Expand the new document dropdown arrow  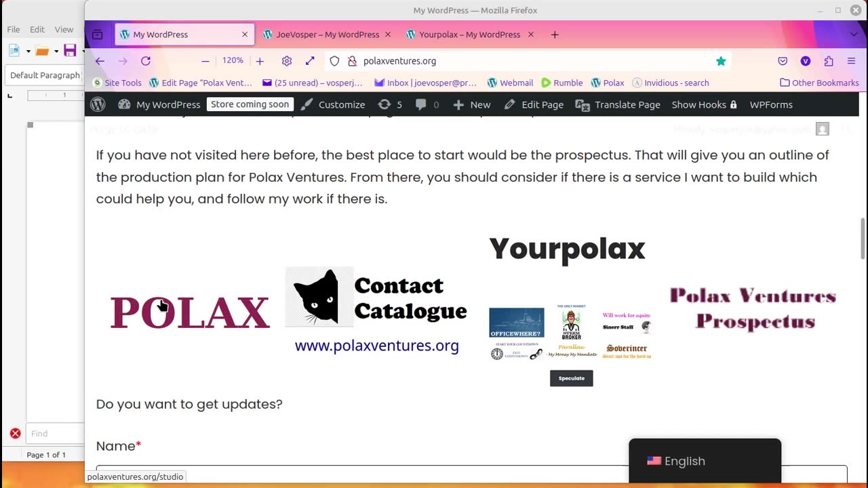pyautogui.click(x=28, y=51)
